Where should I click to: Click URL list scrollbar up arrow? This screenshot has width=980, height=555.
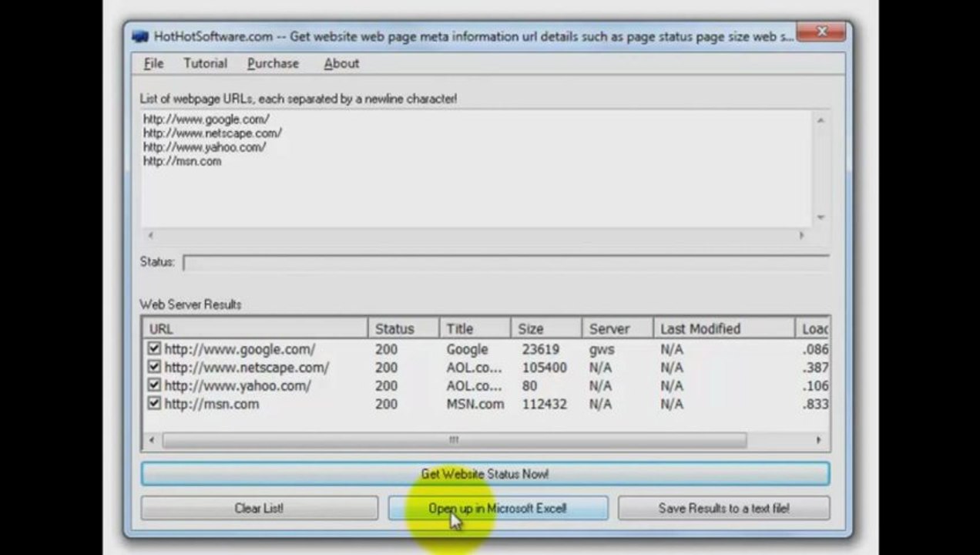point(821,121)
